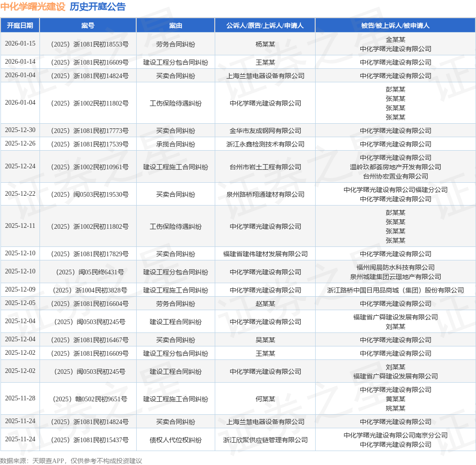The height and width of the screenshot is (465, 476).
Task: Click 建设工程合同纠纷 in the 2025-12-04 row
Action: coord(175,322)
